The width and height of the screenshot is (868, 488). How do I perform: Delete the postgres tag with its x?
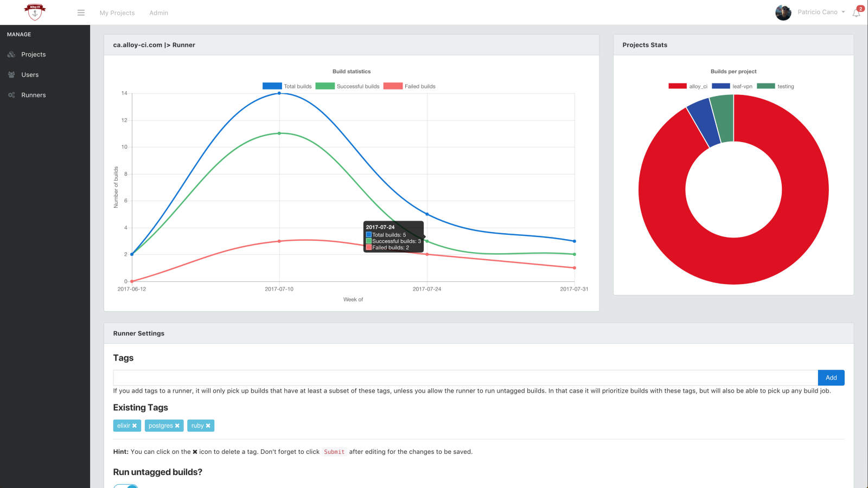[x=177, y=426]
